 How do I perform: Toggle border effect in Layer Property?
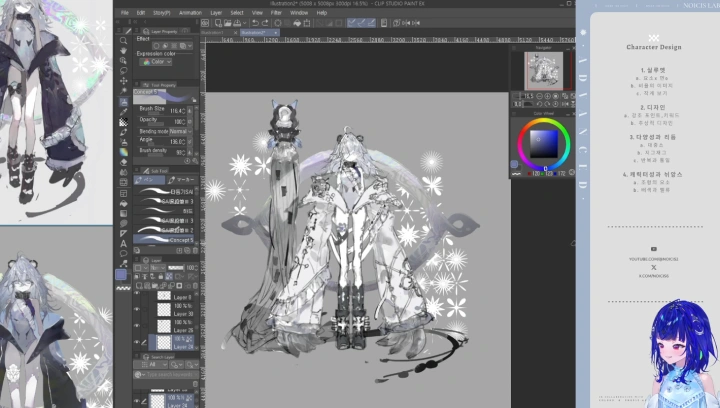point(156,46)
